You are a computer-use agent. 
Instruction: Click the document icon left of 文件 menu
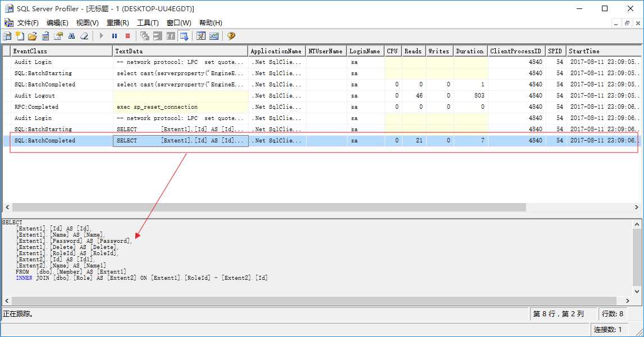coord(8,22)
